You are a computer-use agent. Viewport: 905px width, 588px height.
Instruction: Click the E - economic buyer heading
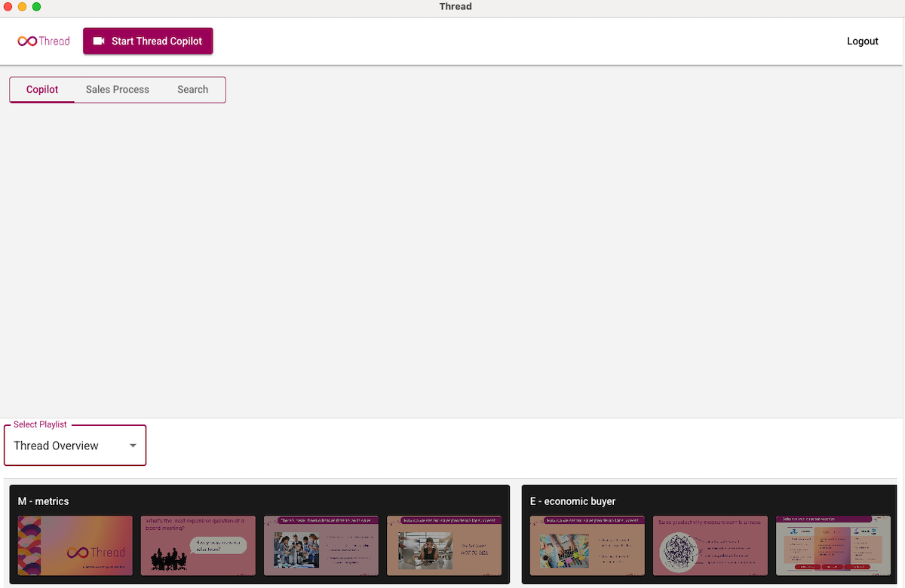(x=573, y=501)
